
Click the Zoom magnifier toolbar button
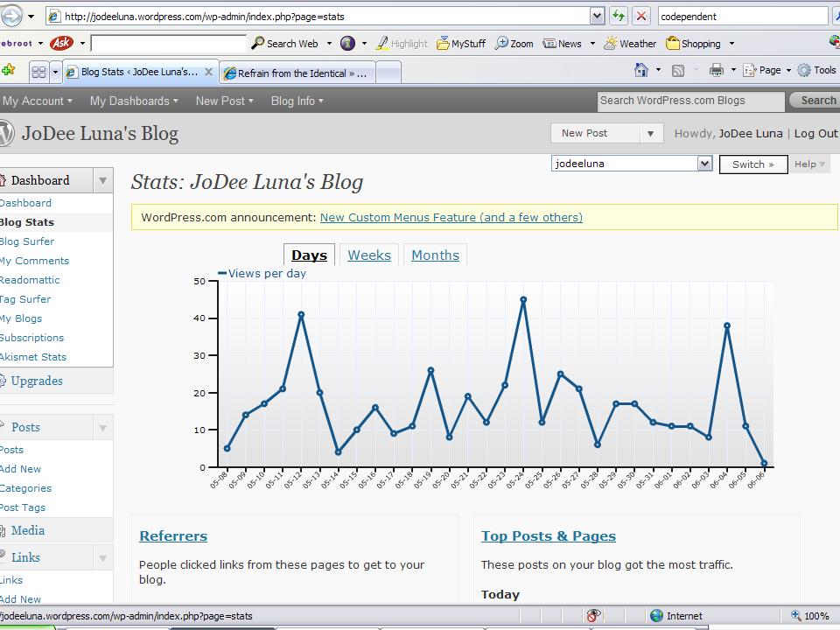[x=514, y=43]
